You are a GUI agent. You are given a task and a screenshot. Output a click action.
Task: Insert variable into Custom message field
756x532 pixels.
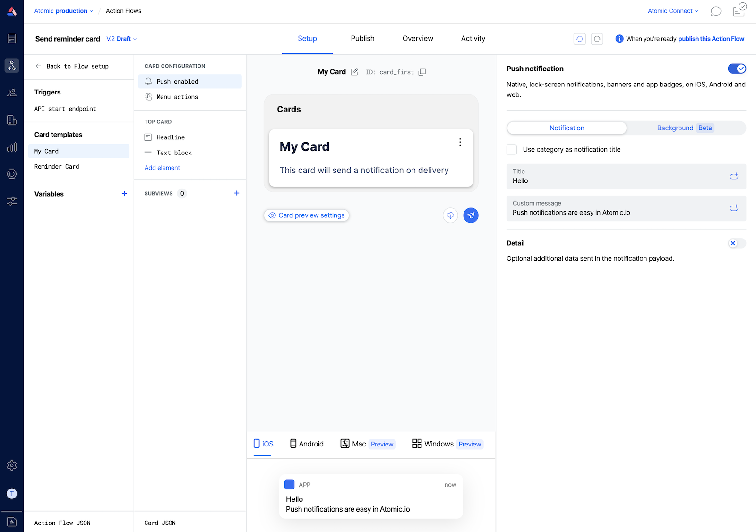point(734,208)
